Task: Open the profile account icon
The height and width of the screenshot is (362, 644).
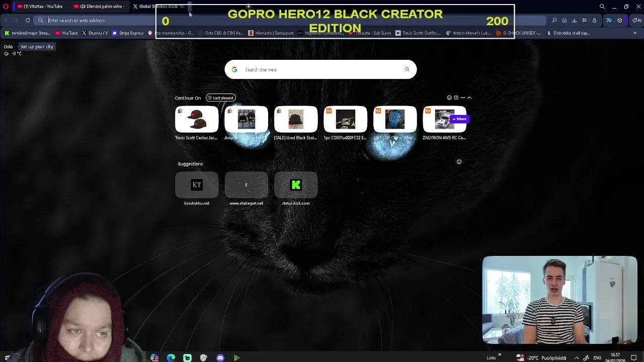Action: click(x=594, y=20)
